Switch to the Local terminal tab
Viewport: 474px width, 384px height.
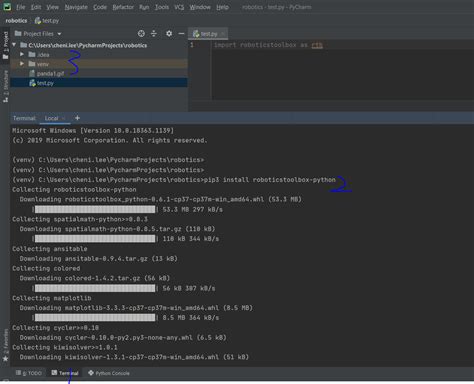[51, 118]
